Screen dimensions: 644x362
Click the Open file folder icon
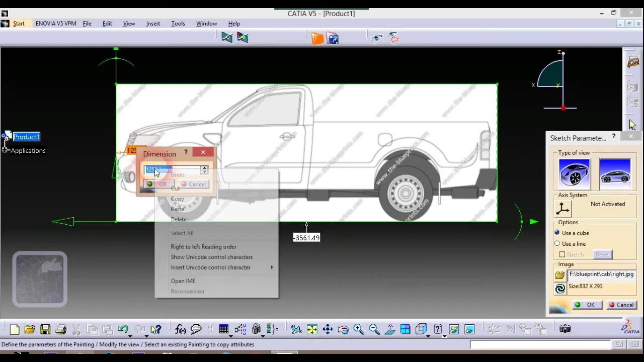[30, 329]
